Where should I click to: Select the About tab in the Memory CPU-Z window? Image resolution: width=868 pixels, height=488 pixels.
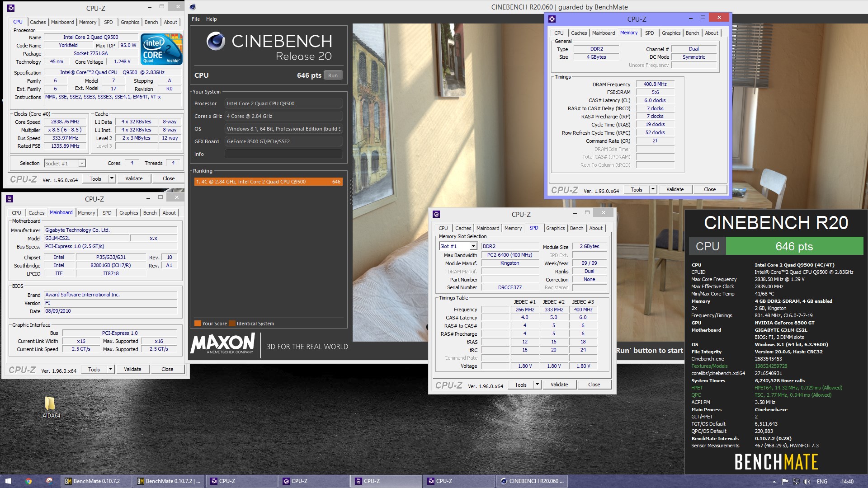point(712,33)
